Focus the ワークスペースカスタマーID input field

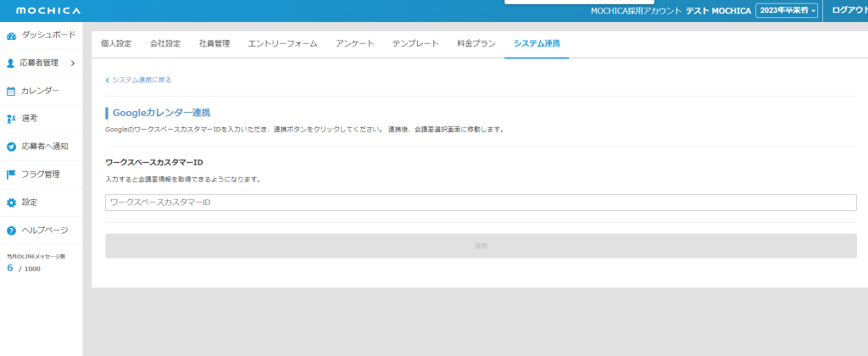481,203
